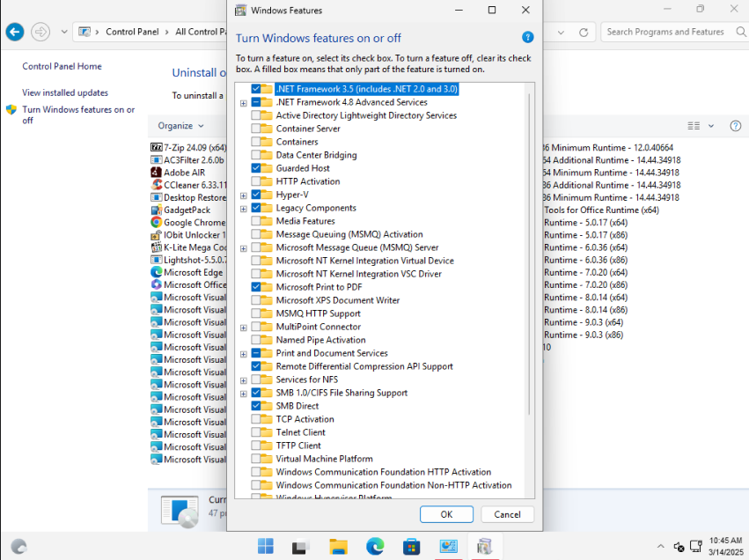749x560 pixels.
Task: Show hidden tray icons chevron
Action: coord(661,546)
